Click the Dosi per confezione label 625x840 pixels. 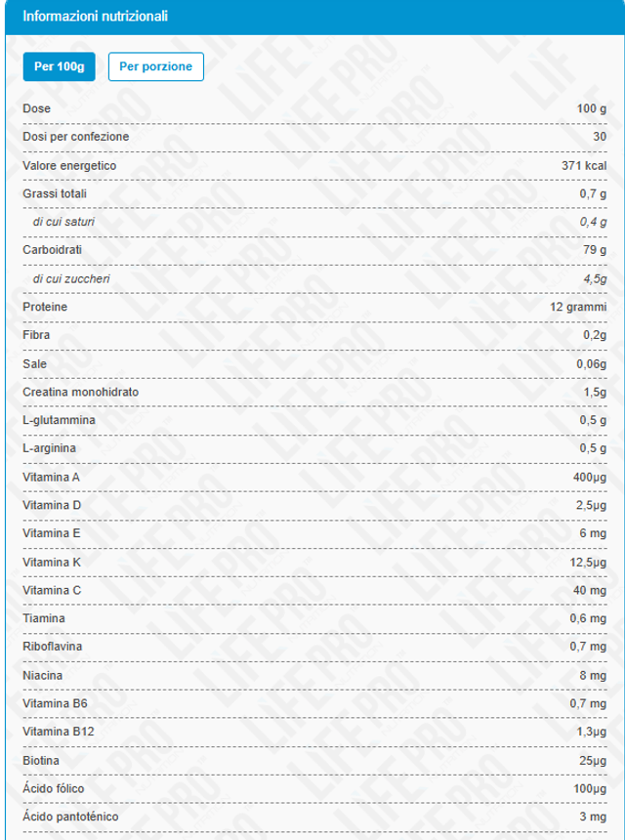click(x=75, y=137)
